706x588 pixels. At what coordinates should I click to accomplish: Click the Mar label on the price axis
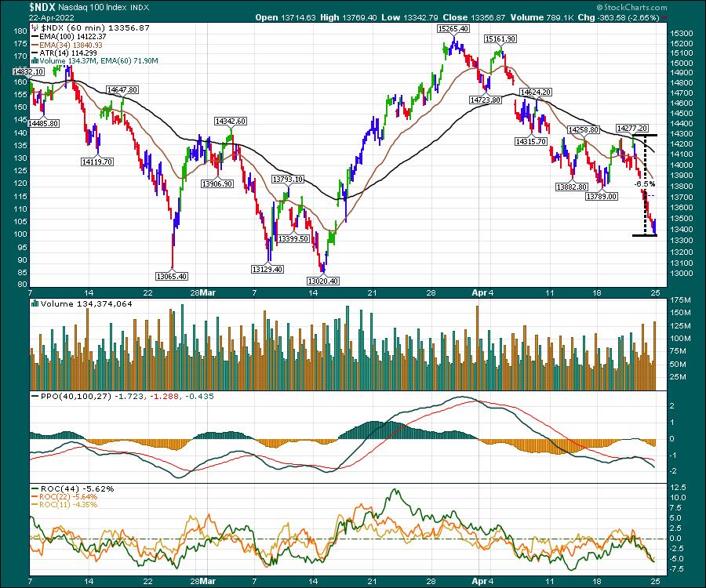[207, 293]
